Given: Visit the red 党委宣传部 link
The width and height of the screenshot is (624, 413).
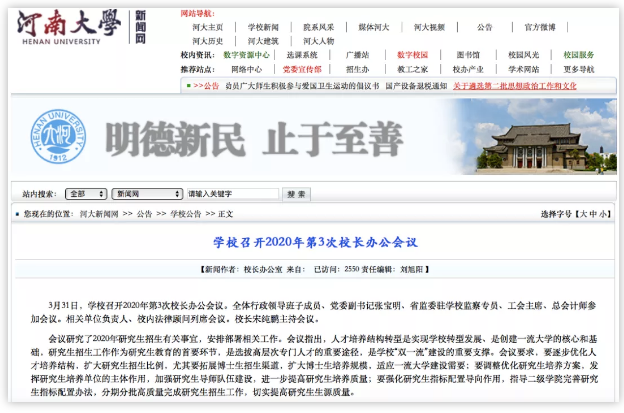Looking at the screenshot, I should point(302,70).
